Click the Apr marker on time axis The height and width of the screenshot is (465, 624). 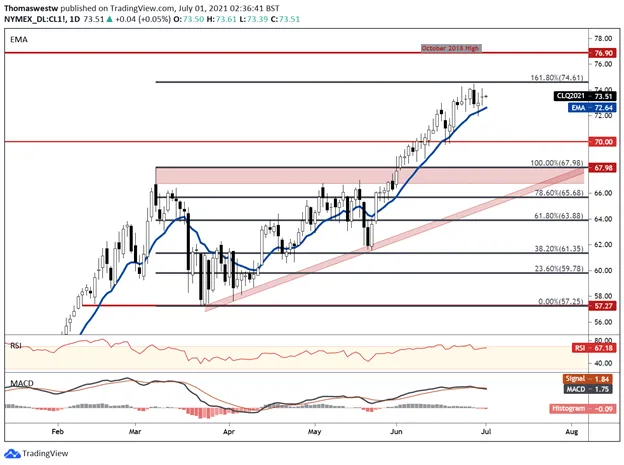229,432
